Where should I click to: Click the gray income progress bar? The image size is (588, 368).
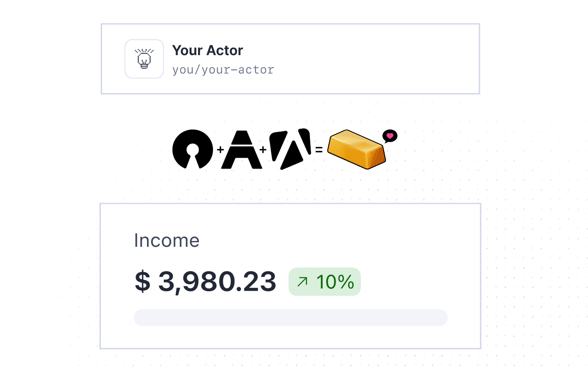pos(290,317)
